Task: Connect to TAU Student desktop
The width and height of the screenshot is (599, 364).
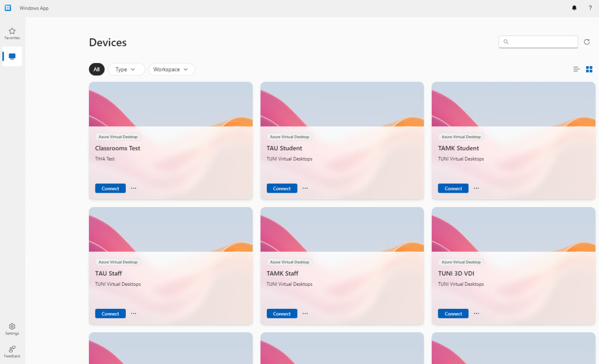Action: pos(282,188)
